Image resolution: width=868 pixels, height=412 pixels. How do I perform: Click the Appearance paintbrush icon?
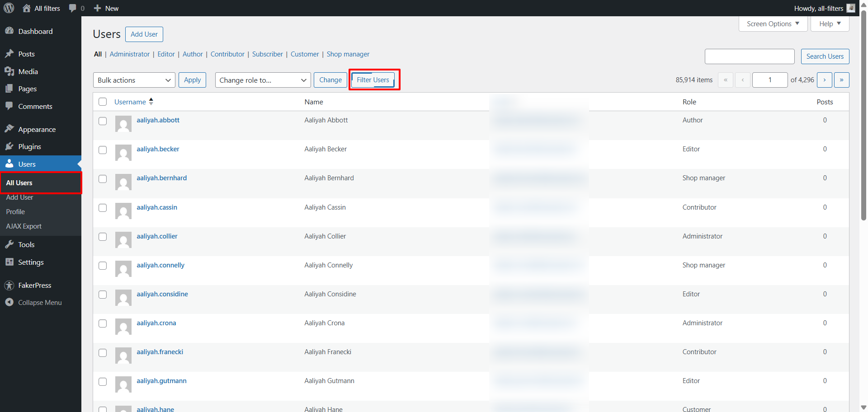(x=9, y=129)
